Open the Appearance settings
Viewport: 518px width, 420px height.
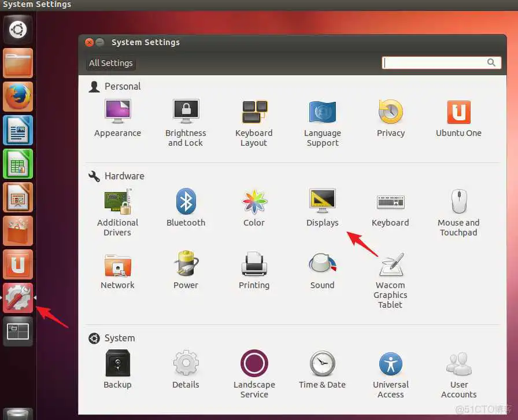(117, 116)
